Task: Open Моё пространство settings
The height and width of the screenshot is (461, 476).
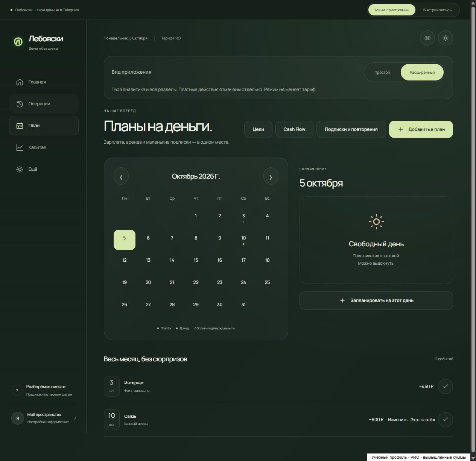Action: tap(44, 418)
